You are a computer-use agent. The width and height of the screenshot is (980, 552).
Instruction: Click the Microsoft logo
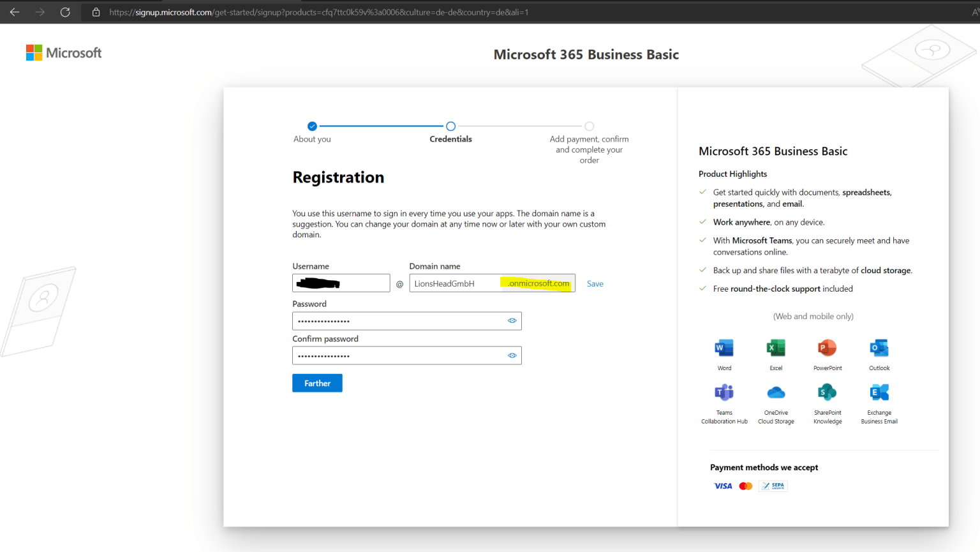[63, 52]
